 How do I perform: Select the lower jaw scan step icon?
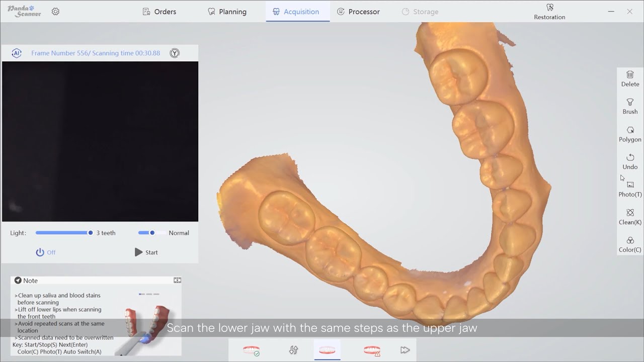pyautogui.click(x=327, y=350)
